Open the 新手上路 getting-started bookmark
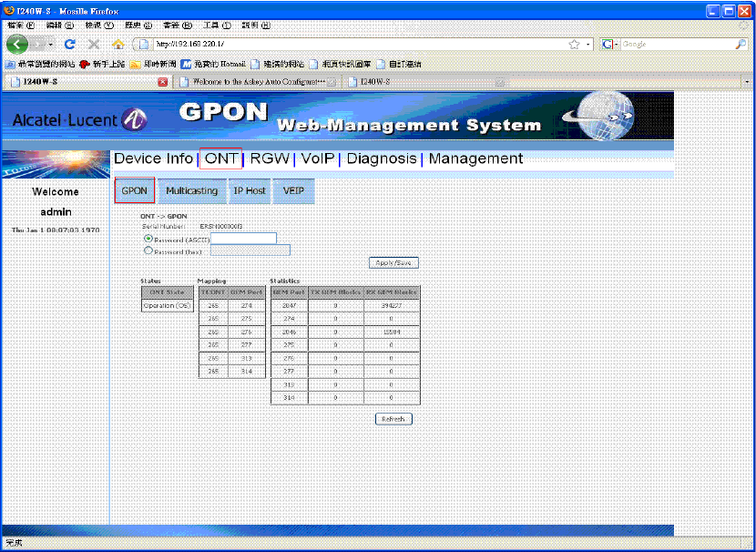The image size is (756, 552). 102,64
